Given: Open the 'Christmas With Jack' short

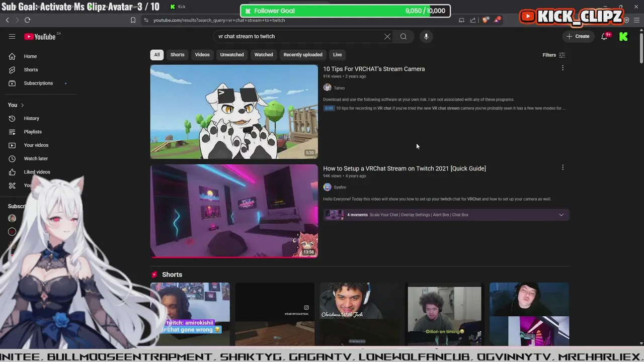Looking at the screenshot, I should point(359,314).
